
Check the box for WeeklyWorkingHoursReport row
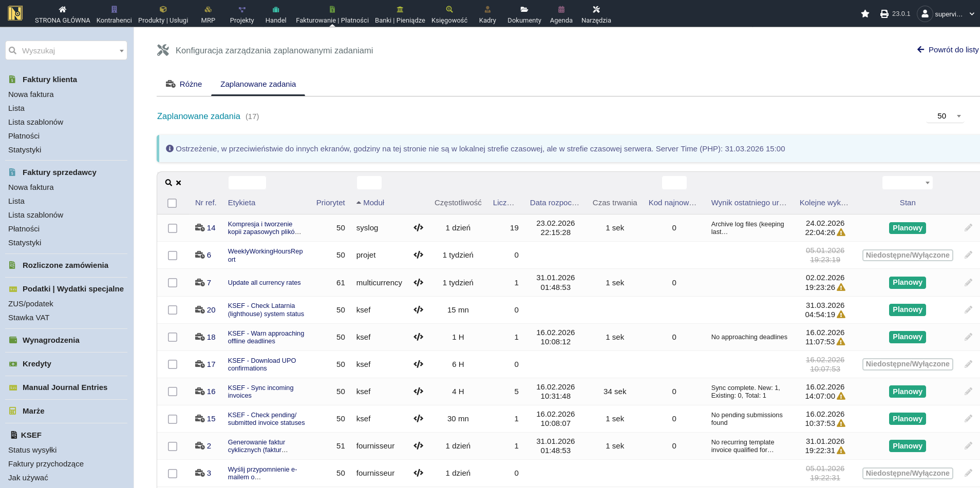(173, 256)
